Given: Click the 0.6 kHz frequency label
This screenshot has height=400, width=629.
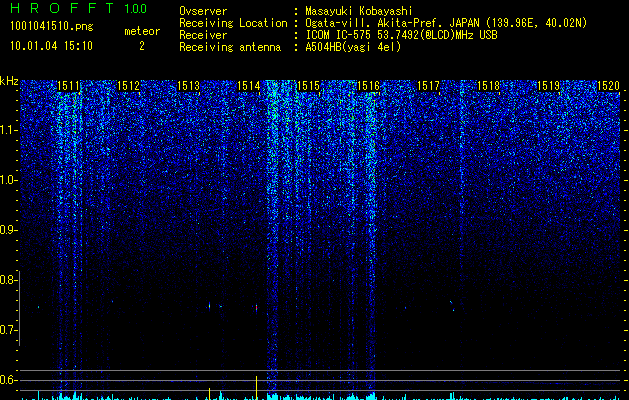Looking at the screenshot, I should 8,380.
